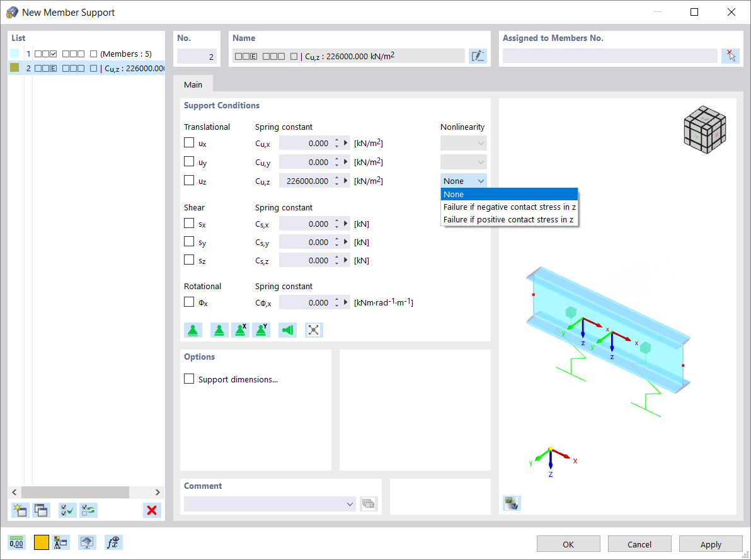751x560 pixels.
Task: Select None in the nonlinearity list
Action: (x=509, y=195)
